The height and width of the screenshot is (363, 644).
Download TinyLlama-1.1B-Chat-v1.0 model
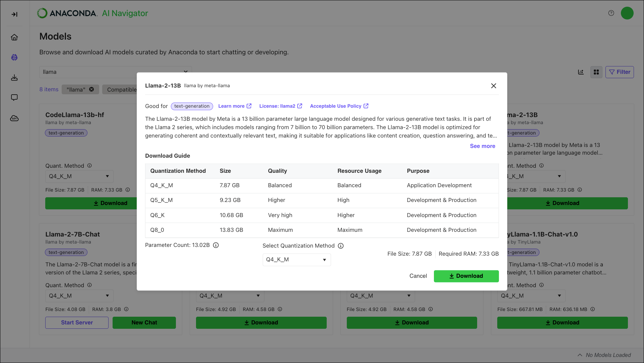pyautogui.click(x=562, y=323)
